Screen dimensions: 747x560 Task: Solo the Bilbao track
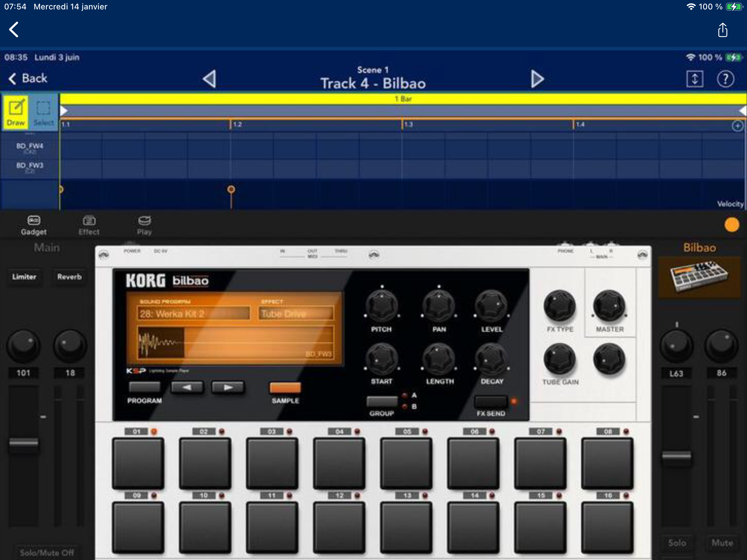tap(677, 543)
